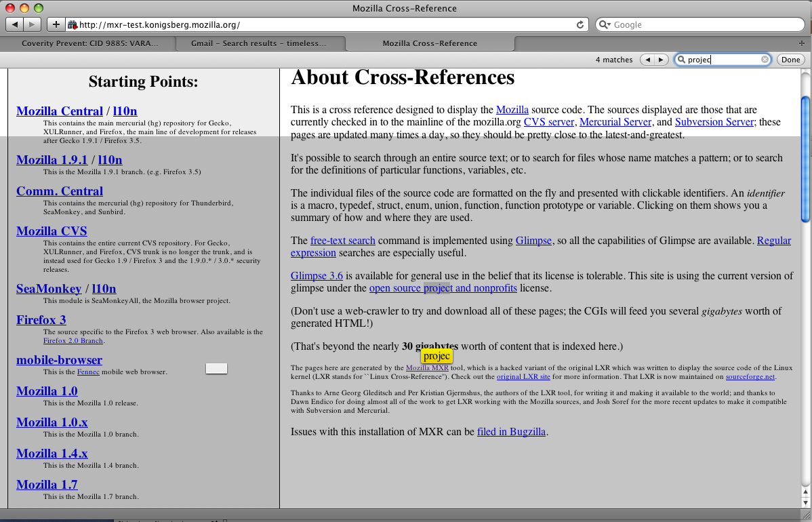Viewport: 812px width, 522px height.
Task: Open the Mozilla 1.9.1 link
Action: pyautogui.click(x=52, y=159)
